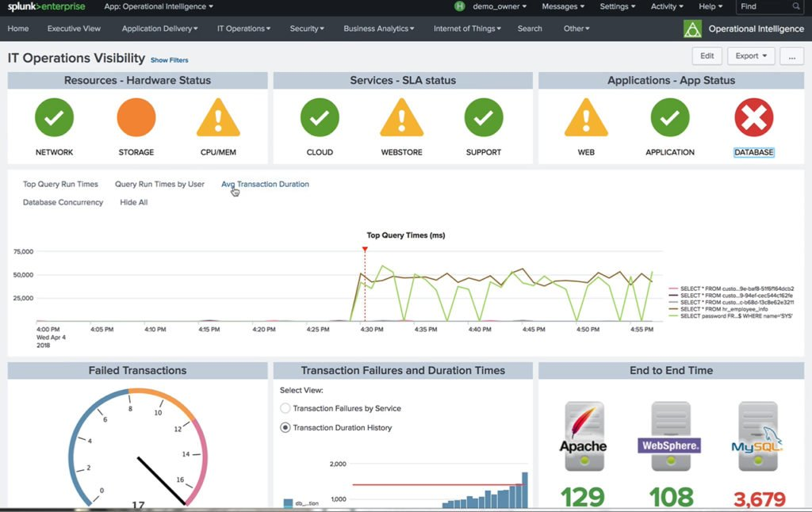
Task: Click the Apache server icon
Action: [x=584, y=436]
